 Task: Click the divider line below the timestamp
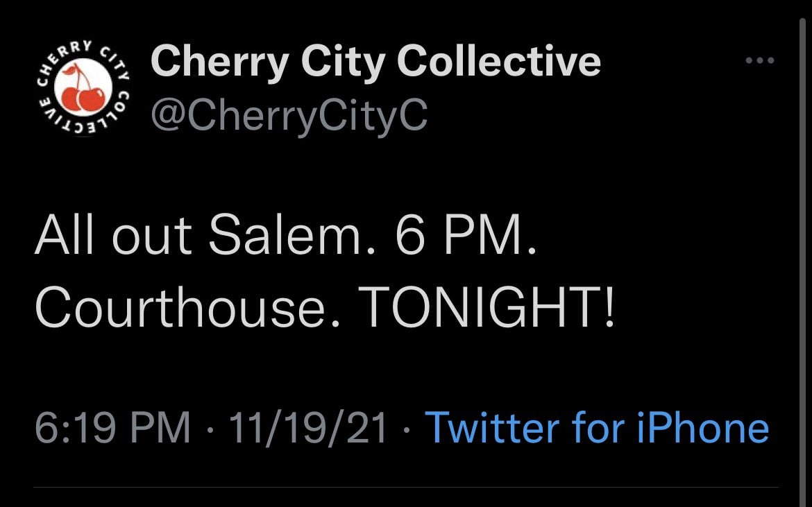click(406, 487)
